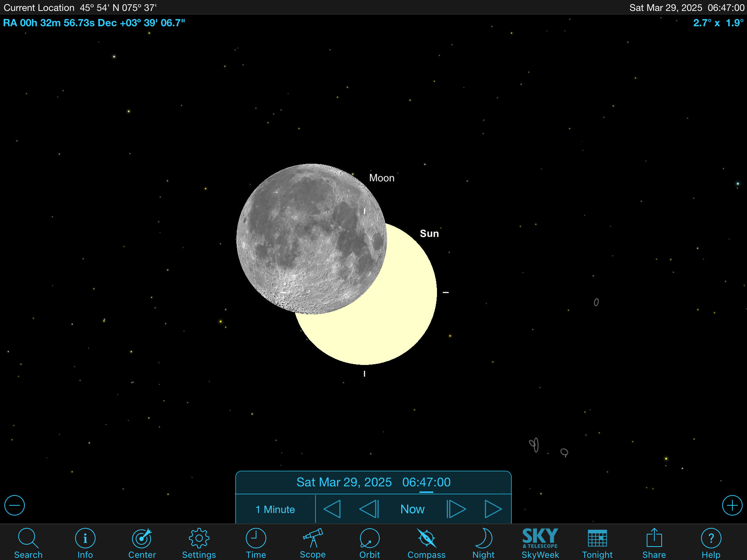
Task: Toggle the Time clock panel
Action: coord(256,542)
